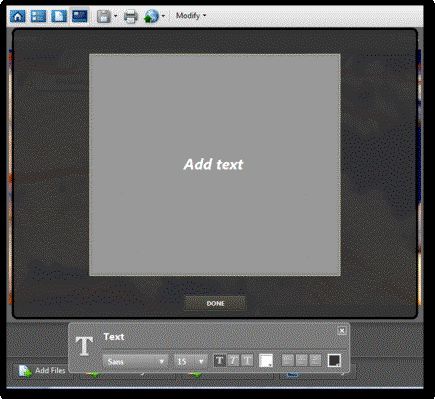Toggle the third T text style button
Screen dimensions: 435x399
coord(247,361)
